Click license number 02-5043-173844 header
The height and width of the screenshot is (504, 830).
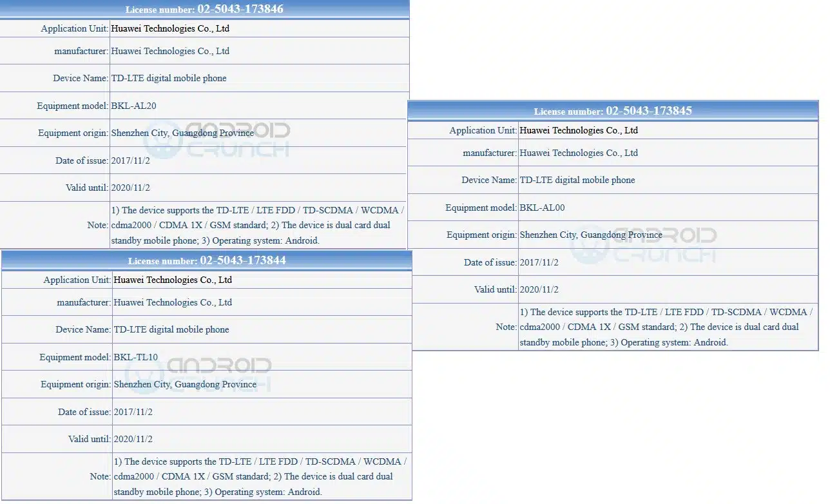207,260
